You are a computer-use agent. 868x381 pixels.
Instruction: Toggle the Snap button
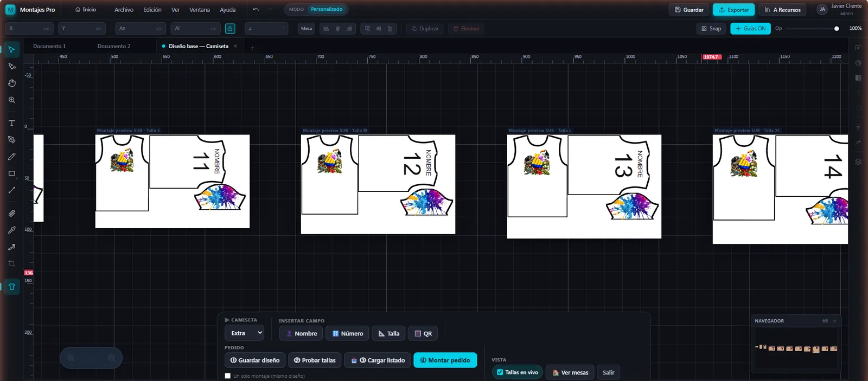(x=711, y=29)
